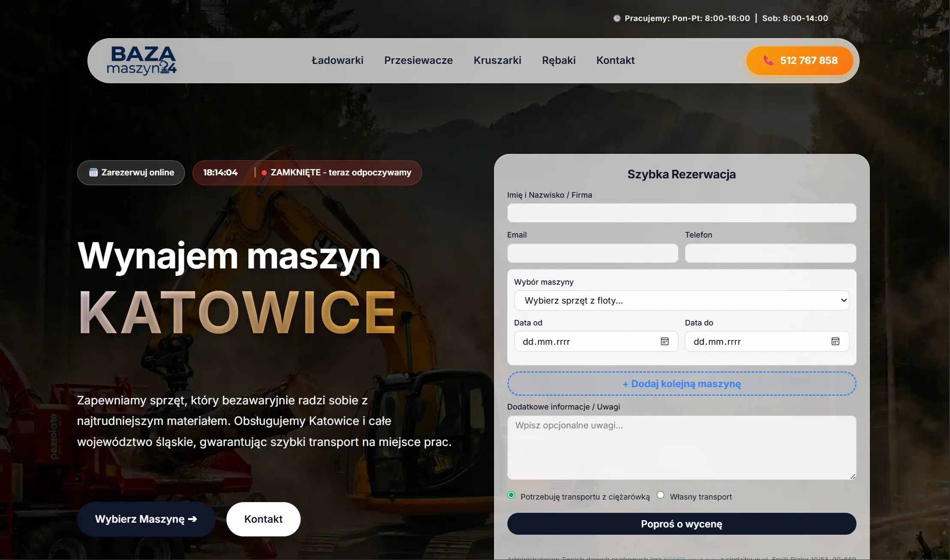Click the Dodatkowe informacje uwagi textarea
The width and height of the screenshot is (950, 560).
click(682, 448)
